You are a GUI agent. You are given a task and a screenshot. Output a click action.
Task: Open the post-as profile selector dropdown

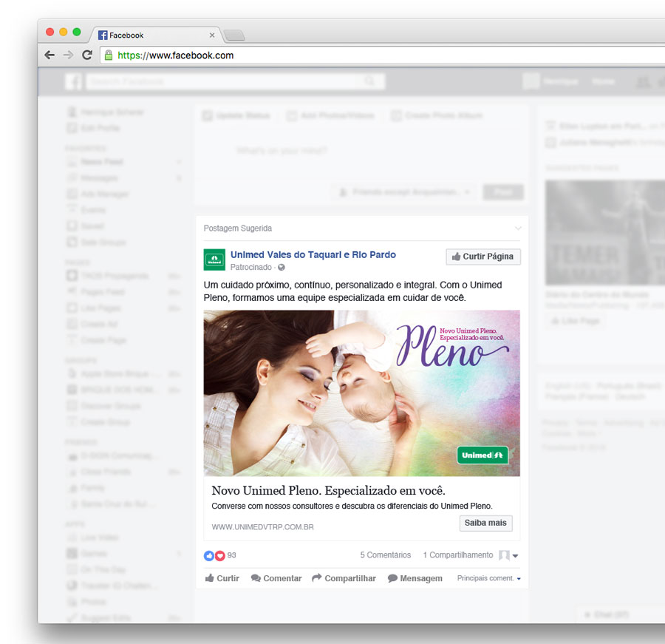point(508,555)
